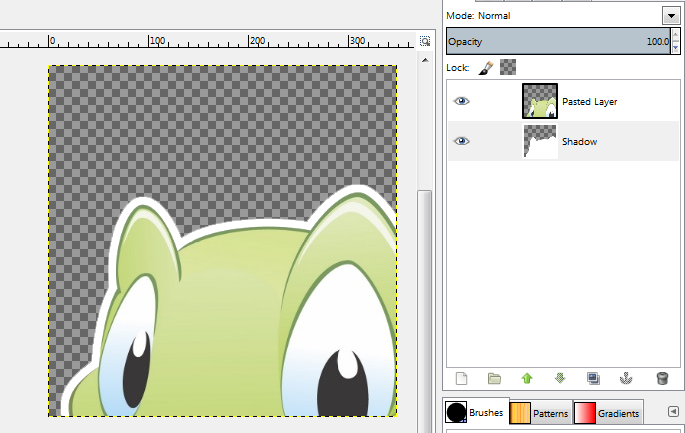The height and width of the screenshot is (433, 685).
Task: Switch to the Patterns tab
Action: [539, 412]
